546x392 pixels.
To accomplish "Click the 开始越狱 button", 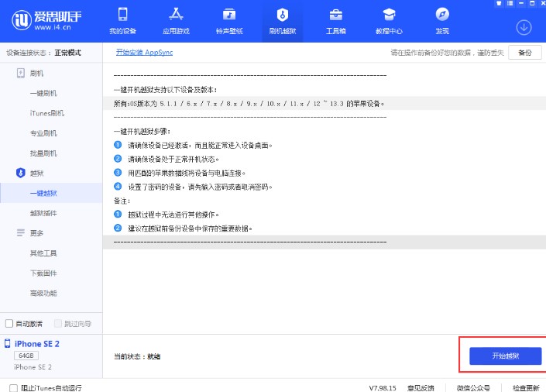I will (505, 356).
